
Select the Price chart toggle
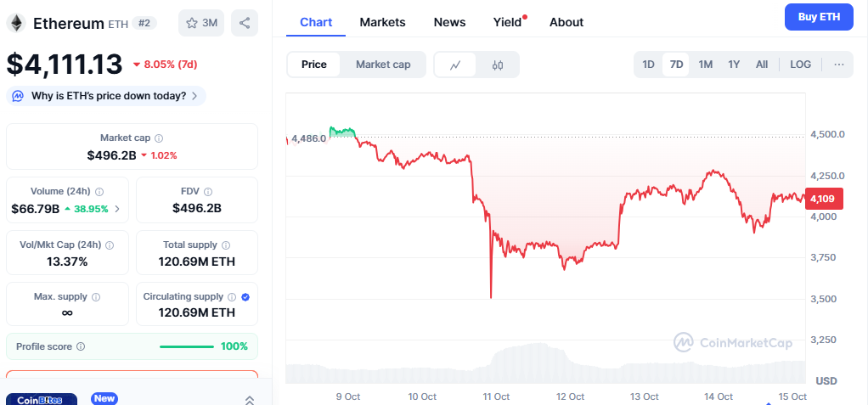313,65
